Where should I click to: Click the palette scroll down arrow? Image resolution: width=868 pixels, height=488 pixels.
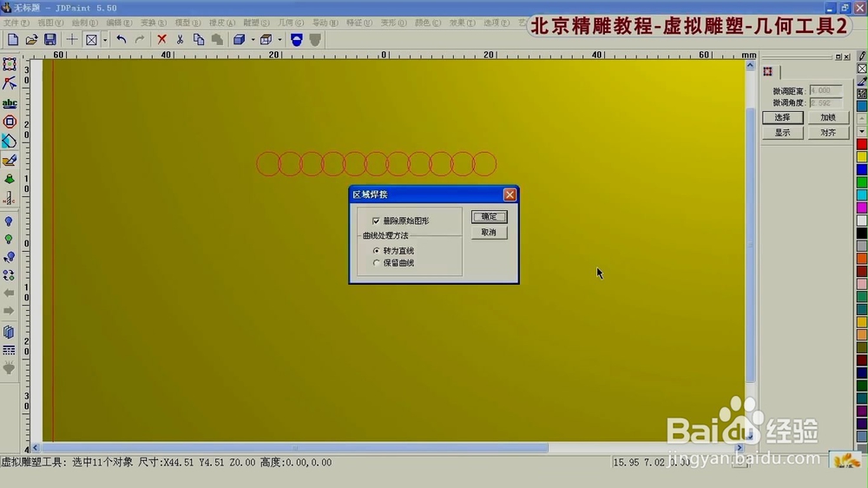862,131
